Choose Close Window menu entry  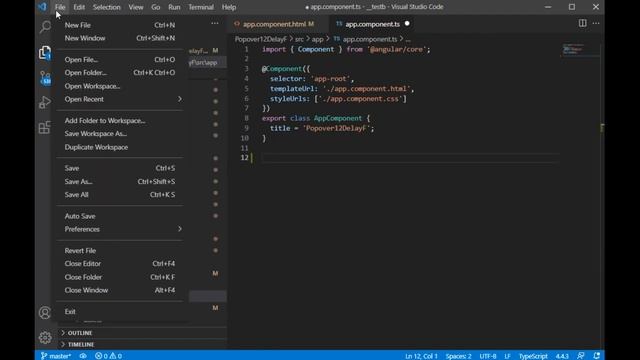(120, 290)
